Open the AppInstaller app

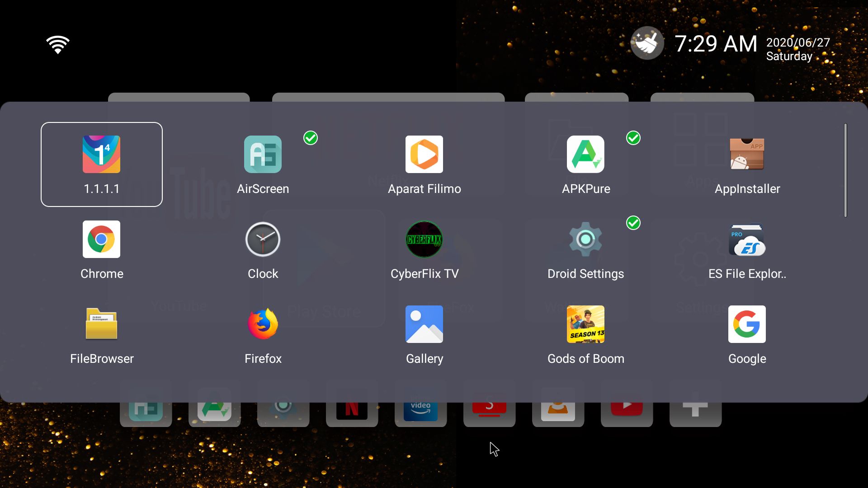tap(747, 155)
